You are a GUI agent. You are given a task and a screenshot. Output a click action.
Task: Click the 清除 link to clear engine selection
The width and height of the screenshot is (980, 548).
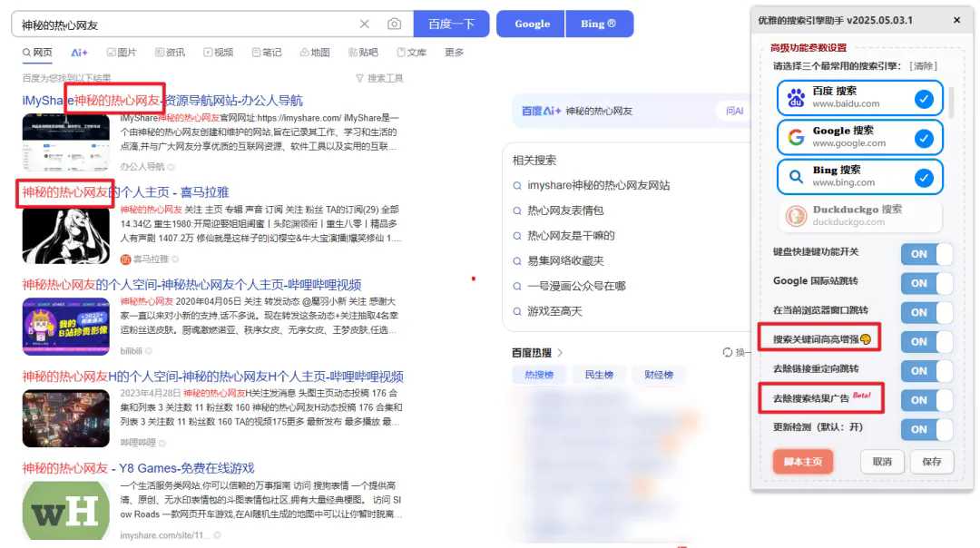tap(923, 66)
